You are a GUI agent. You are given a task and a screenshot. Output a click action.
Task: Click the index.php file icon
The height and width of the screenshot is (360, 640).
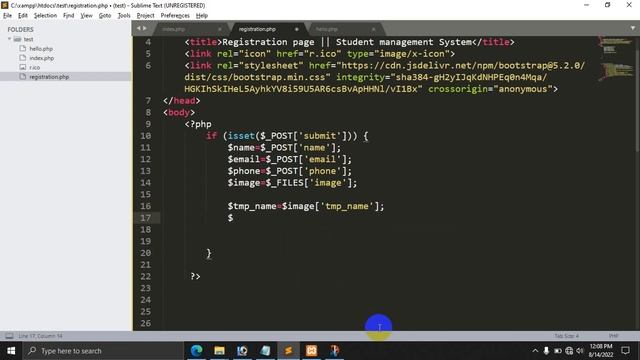[23, 58]
